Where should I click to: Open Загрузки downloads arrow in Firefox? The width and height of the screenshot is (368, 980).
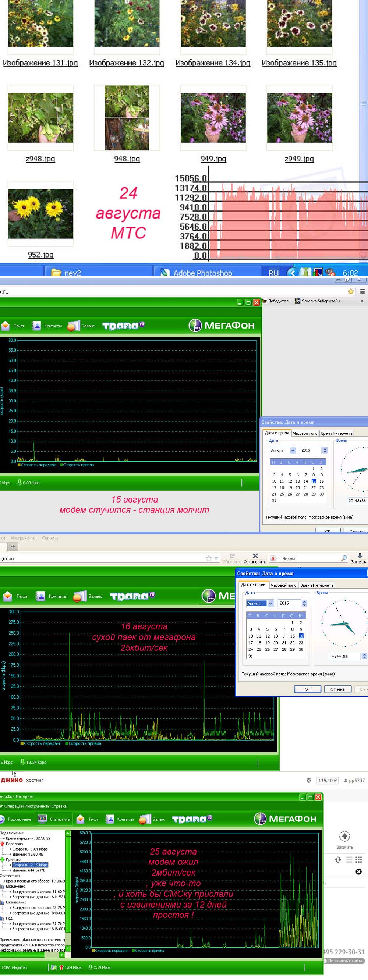point(360,556)
